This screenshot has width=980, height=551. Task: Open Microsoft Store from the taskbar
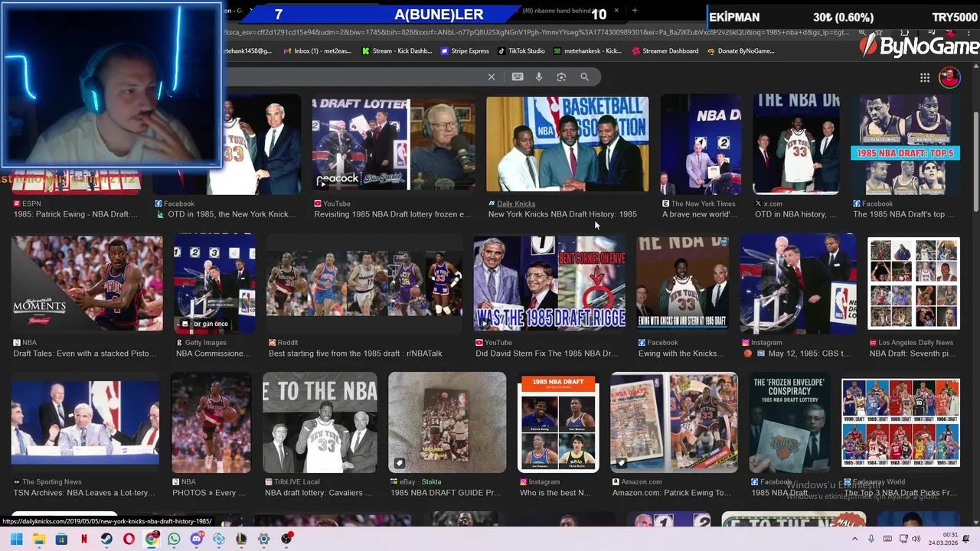pyautogui.click(x=61, y=539)
